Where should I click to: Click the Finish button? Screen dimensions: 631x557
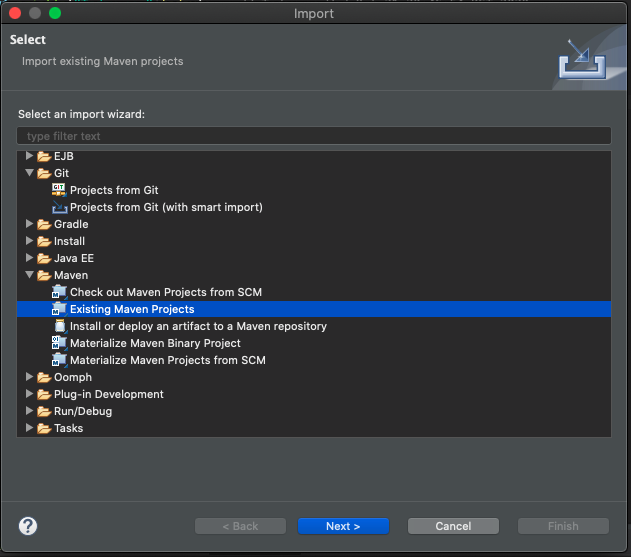[x=563, y=526]
